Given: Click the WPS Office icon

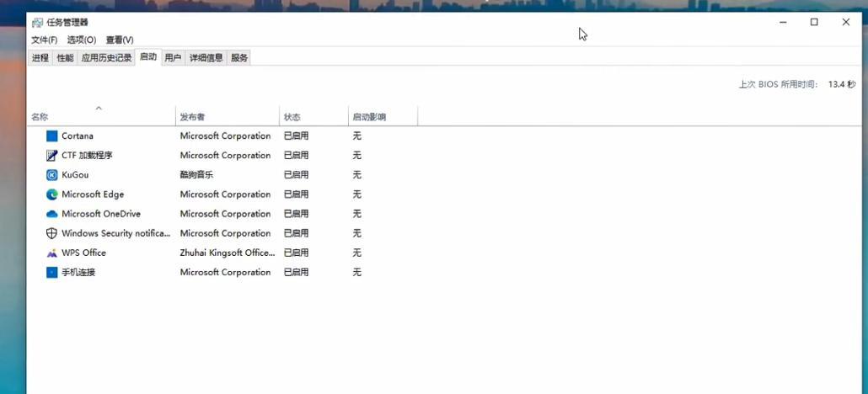Looking at the screenshot, I should coord(52,253).
